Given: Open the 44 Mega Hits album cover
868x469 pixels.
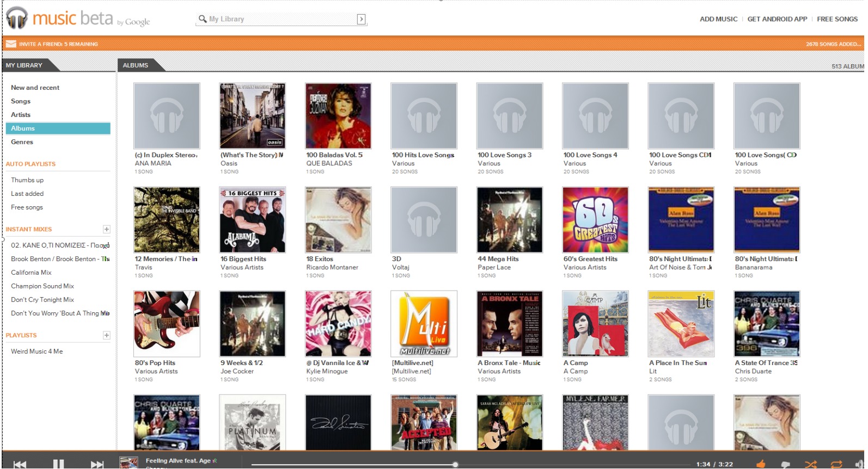Looking at the screenshot, I should click(510, 220).
